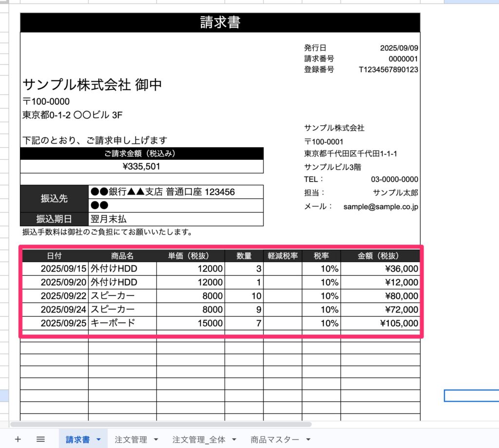The height and width of the screenshot is (448, 499).
Task: Select the キーボード product name cell
Action: pyautogui.click(x=122, y=323)
